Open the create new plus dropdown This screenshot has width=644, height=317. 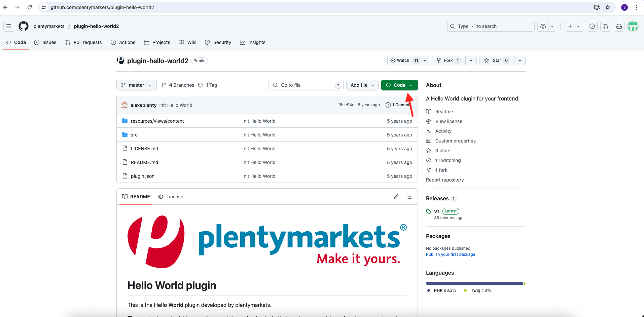pyautogui.click(x=574, y=26)
